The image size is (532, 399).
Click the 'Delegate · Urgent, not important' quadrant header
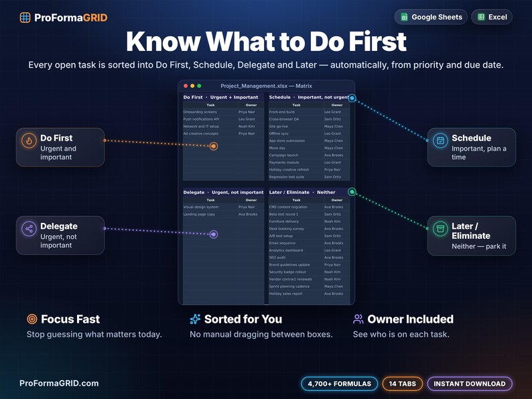pyautogui.click(x=223, y=192)
